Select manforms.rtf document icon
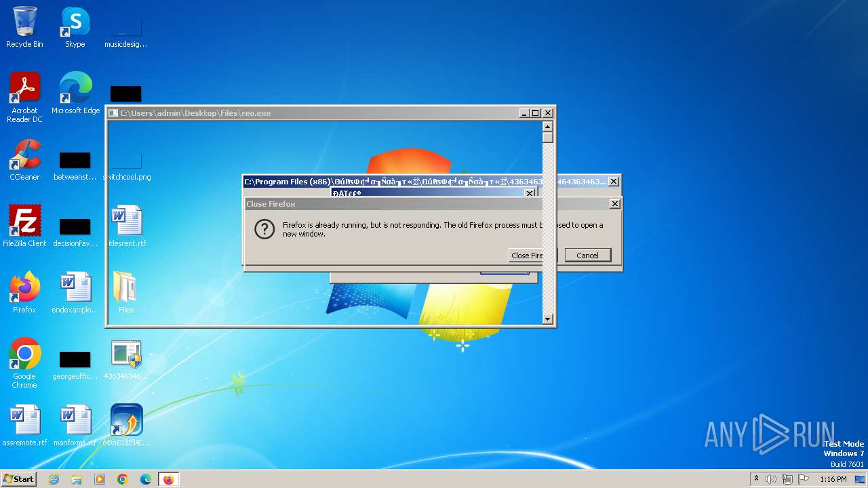 (75, 425)
